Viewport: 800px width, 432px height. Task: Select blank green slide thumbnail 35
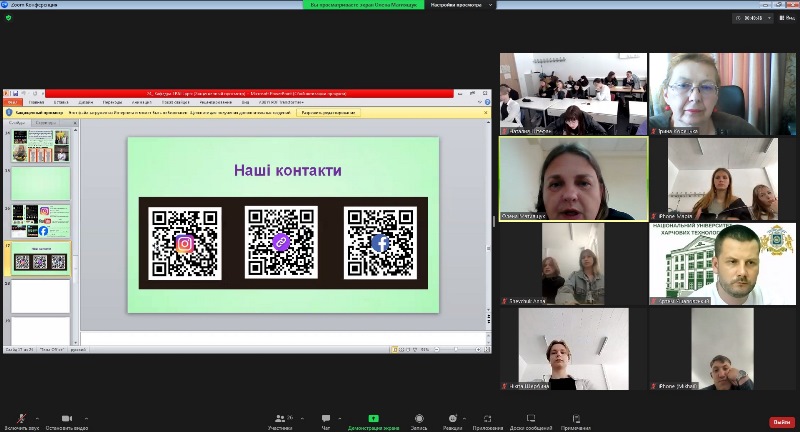coord(40,183)
